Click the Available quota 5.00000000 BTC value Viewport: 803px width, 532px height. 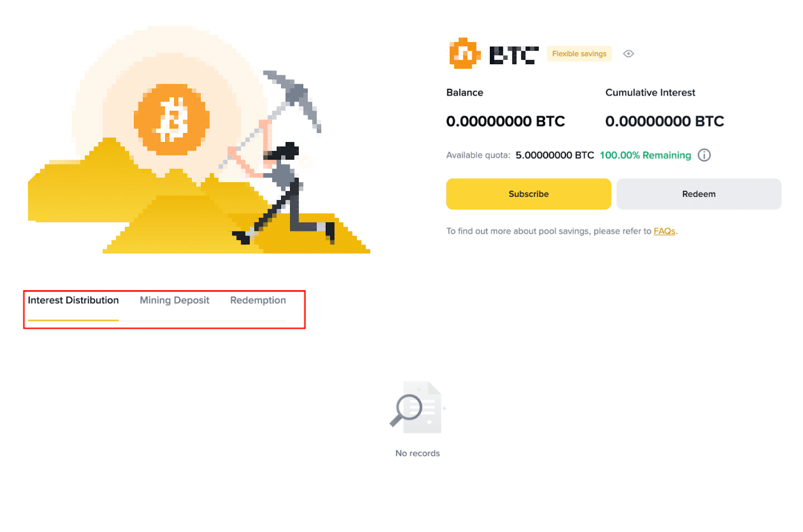(555, 155)
